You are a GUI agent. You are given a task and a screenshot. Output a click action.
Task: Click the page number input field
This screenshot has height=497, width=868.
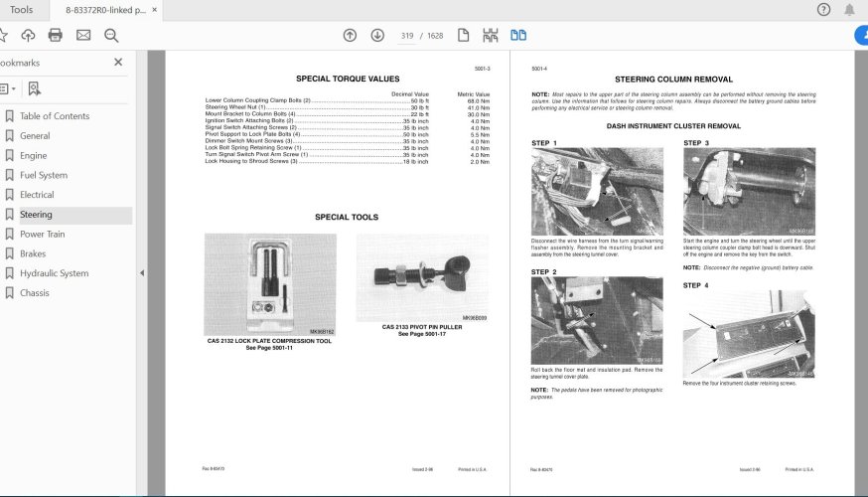click(407, 36)
